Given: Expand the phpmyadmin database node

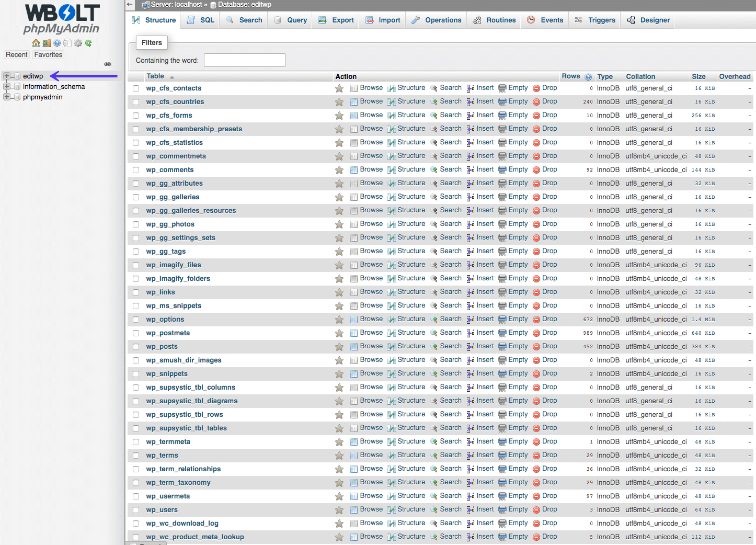Looking at the screenshot, I should click(x=7, y=97).
